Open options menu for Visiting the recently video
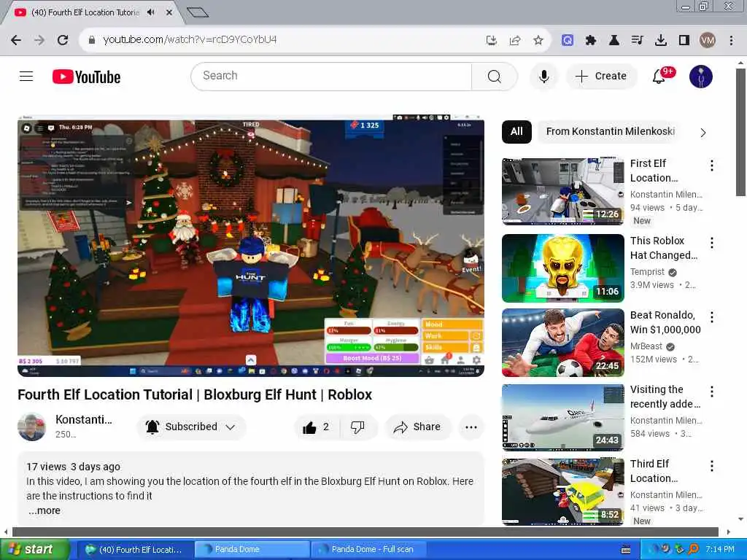 point(712,392)
